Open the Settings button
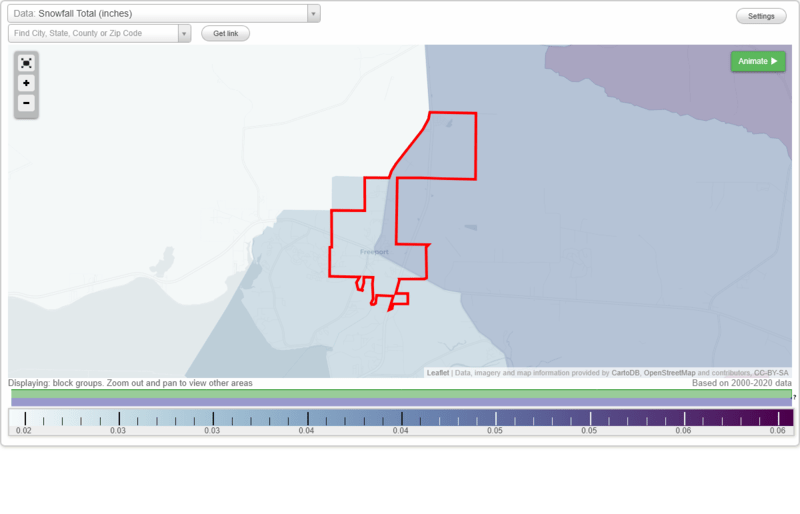Screen dimensions: 800x514 761,16
